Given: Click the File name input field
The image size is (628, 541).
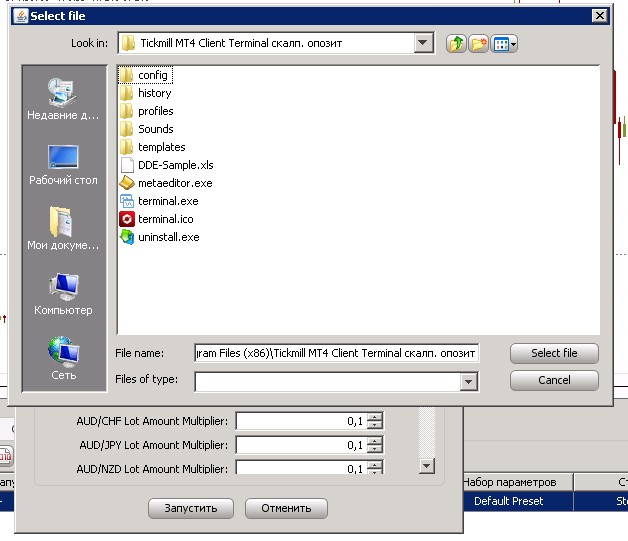Looking at the screenshot, I should click(x=336, y=353).
